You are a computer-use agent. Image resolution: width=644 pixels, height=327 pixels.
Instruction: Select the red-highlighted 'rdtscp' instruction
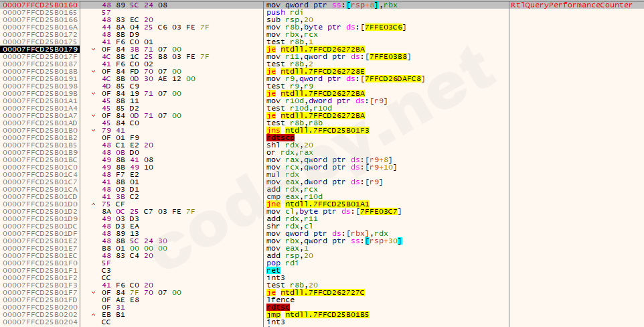[x=280, y=138]
